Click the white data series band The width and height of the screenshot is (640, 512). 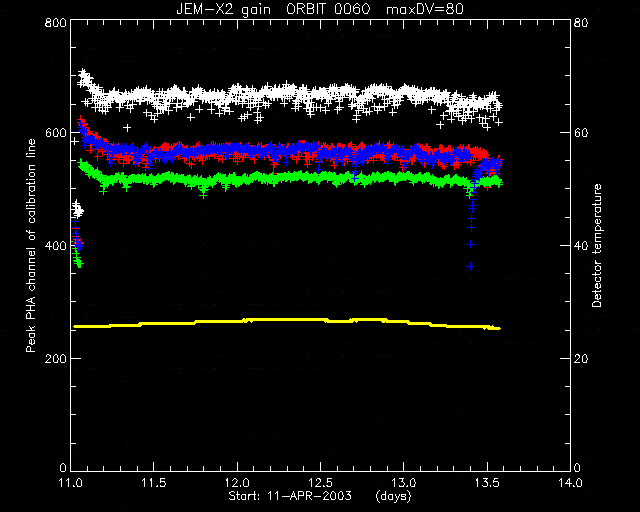click(286, 96)
